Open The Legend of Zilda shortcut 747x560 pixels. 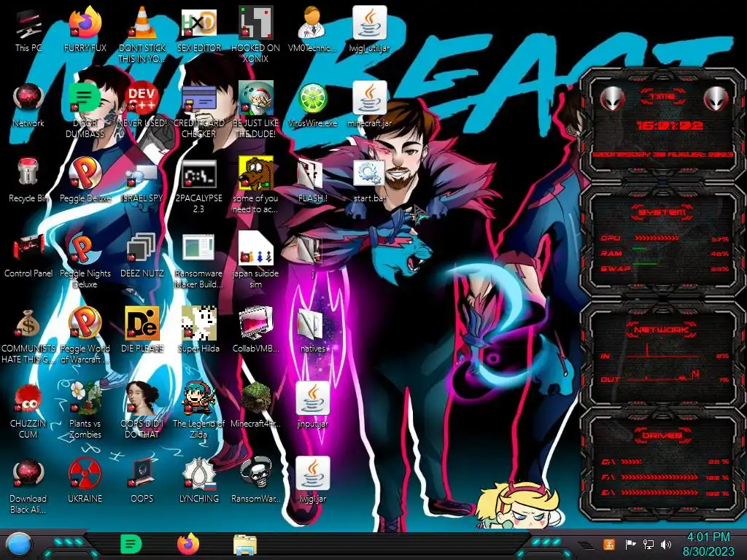click(x=199, y=399)
